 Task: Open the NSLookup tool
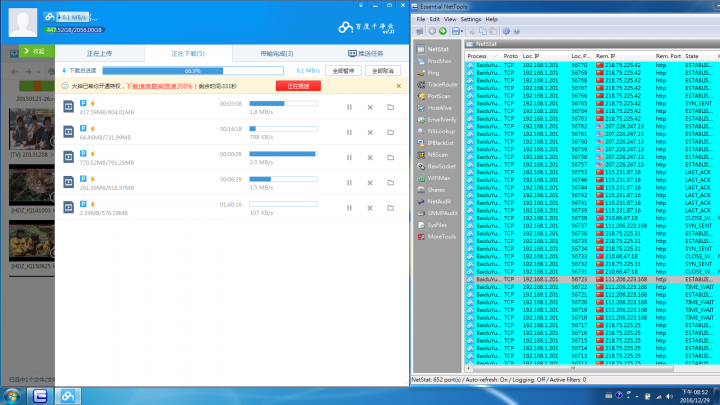click(437, 131)
